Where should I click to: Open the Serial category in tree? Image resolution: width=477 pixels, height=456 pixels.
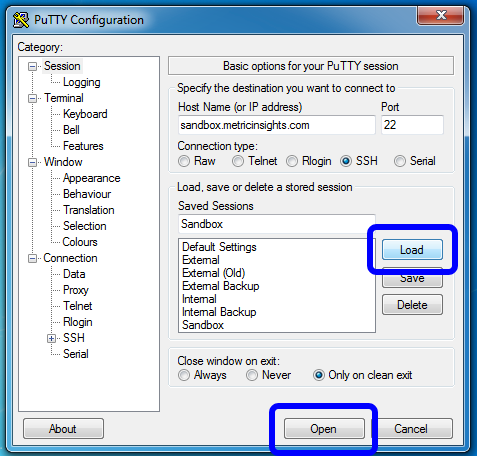tap(76, 354)
